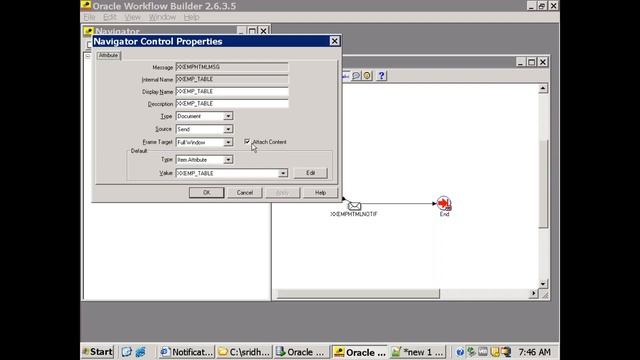Open the Windows Start menu
Screen dimensions: 640x360
(x=98, y=352)
